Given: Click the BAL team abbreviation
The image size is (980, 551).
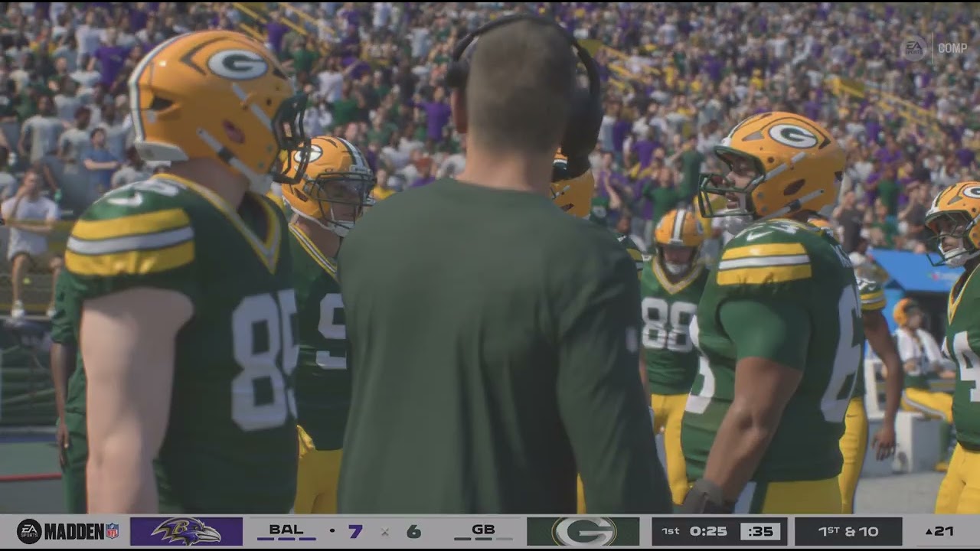Looking at the screenshot, I should 286,529.
